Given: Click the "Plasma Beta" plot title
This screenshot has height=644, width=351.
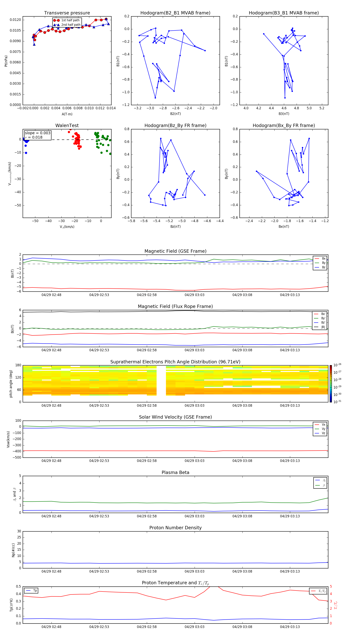Looking at the screenshot, I should click(x=175, y=472).
